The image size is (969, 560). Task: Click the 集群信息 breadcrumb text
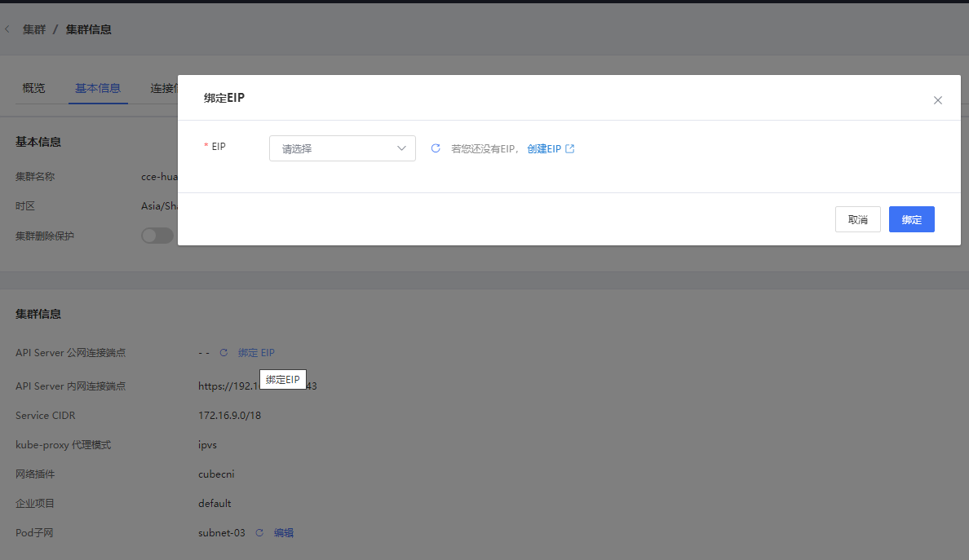[88, 29]
